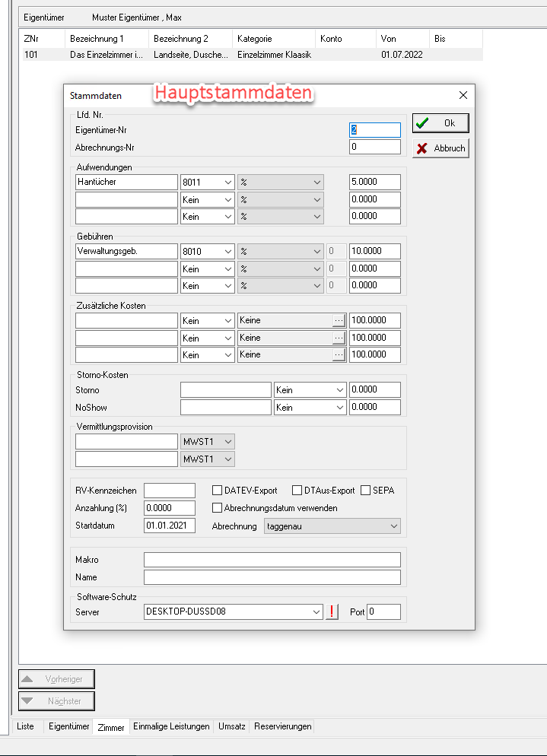Open the Kein dropdown in the first Zusätzliche Kosten row

208,321
